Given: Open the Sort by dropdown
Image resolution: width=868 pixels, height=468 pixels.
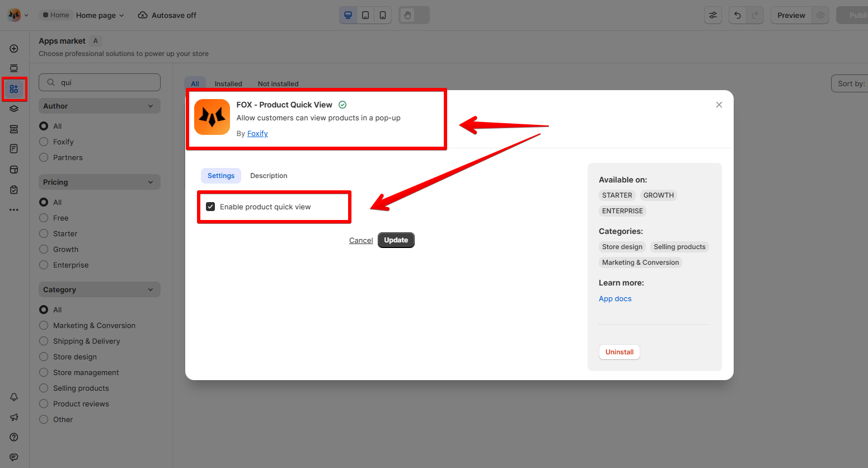Looking at the screenshot, I should [850, 83].
